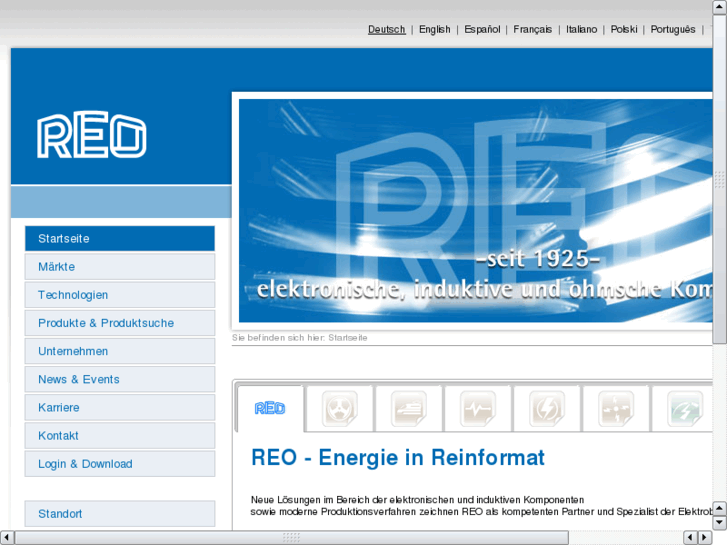Click the scroll-down arrow at bottom right

(719, 523)
